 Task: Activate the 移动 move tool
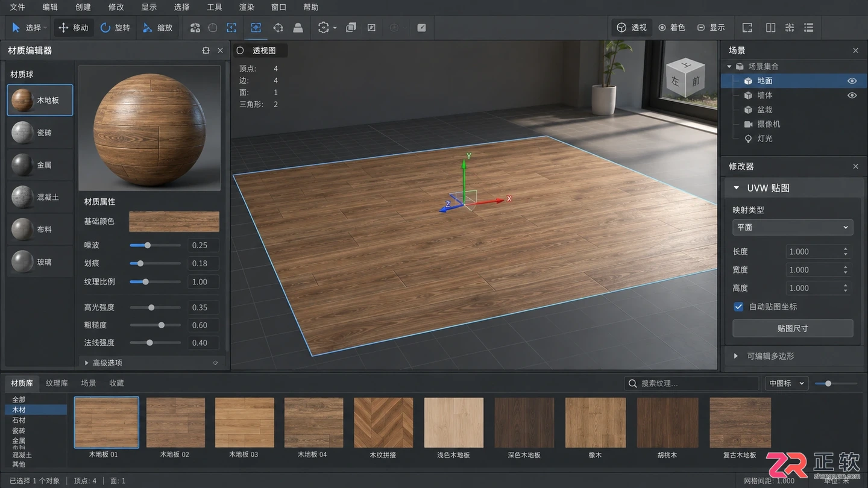pyautogui.click(x=74, y=28)
